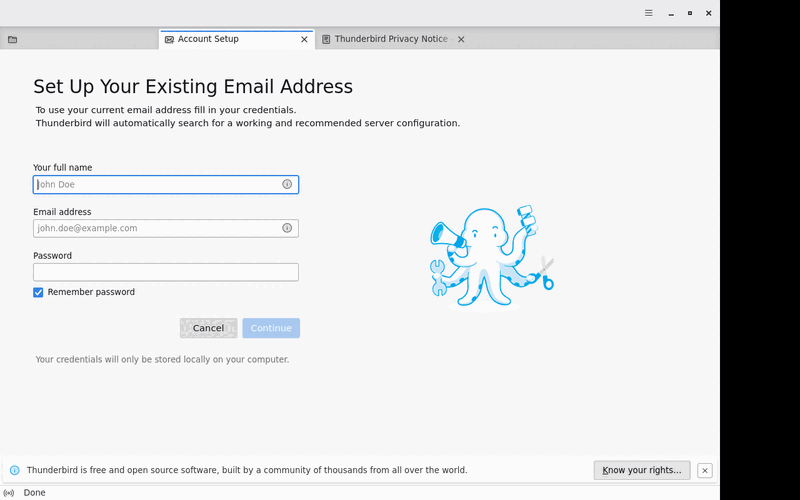
Task: Click the 'Set Up Your Existing Email Address' heading
Action: [193, 87]
